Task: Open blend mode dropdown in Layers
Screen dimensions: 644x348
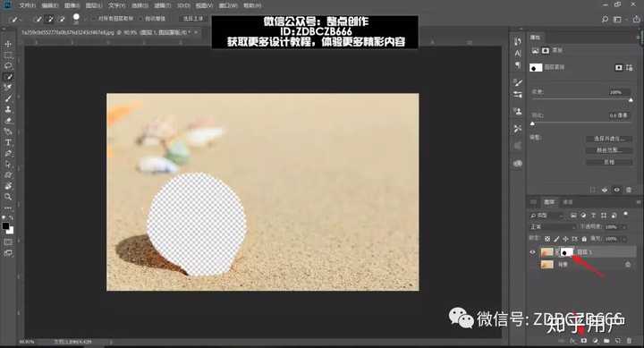Action: [553, 227]
